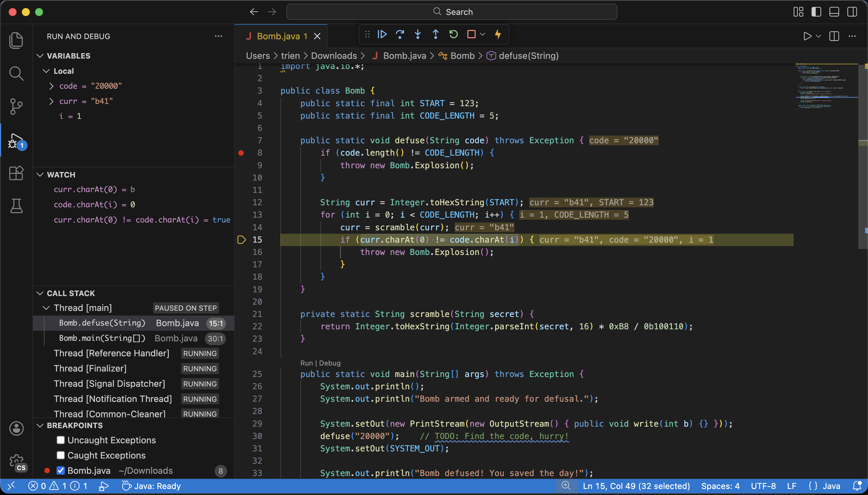This screenshot has height=495, width=868.
Task: Collapse the VARIABLES section
Action: 40,55
